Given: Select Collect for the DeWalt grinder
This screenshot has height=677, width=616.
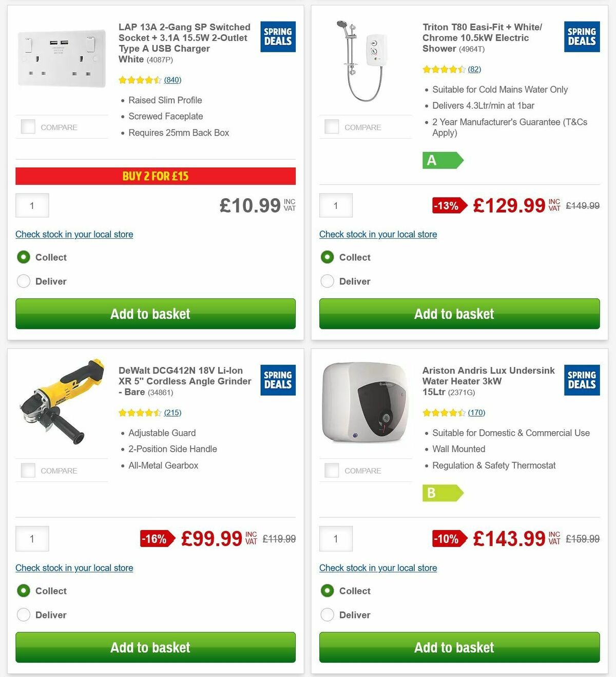Looking at the screenshot, I should point(23,591).
